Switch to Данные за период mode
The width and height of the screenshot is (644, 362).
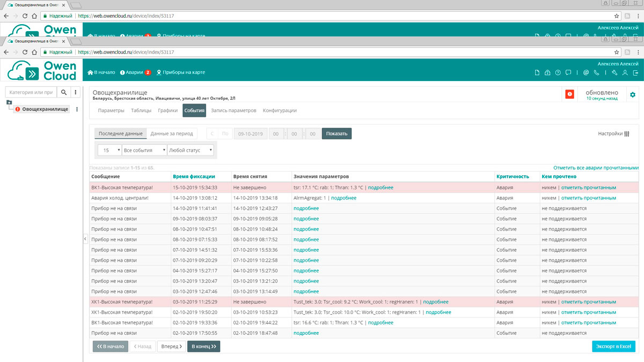click(172, 134)
